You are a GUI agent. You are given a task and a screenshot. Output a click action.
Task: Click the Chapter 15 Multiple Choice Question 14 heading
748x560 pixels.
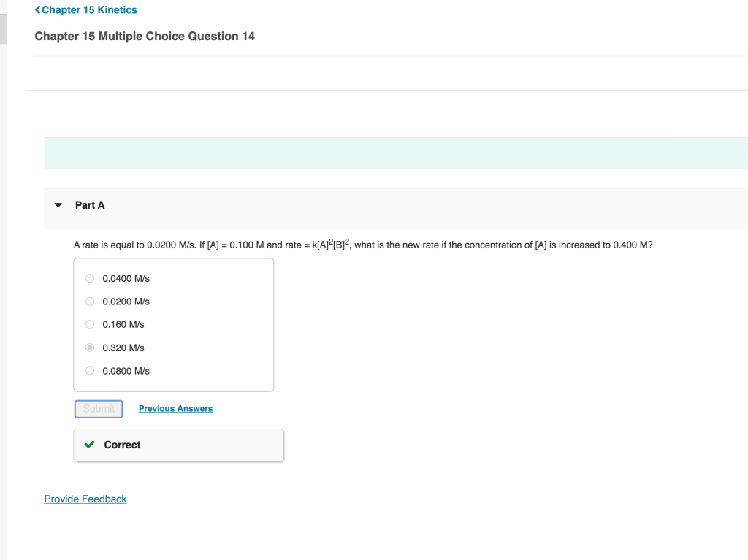coord(144,36)
